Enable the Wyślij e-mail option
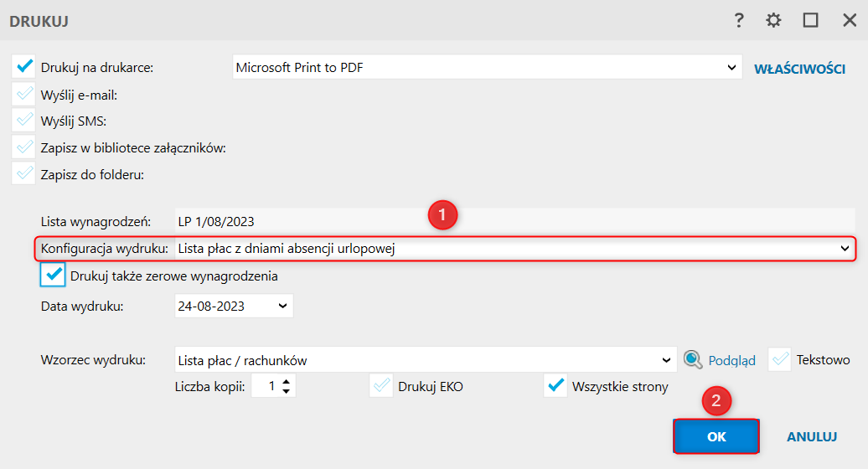This screenshot has height=469, width=868. pyautogui.click(x=24, y=94)
